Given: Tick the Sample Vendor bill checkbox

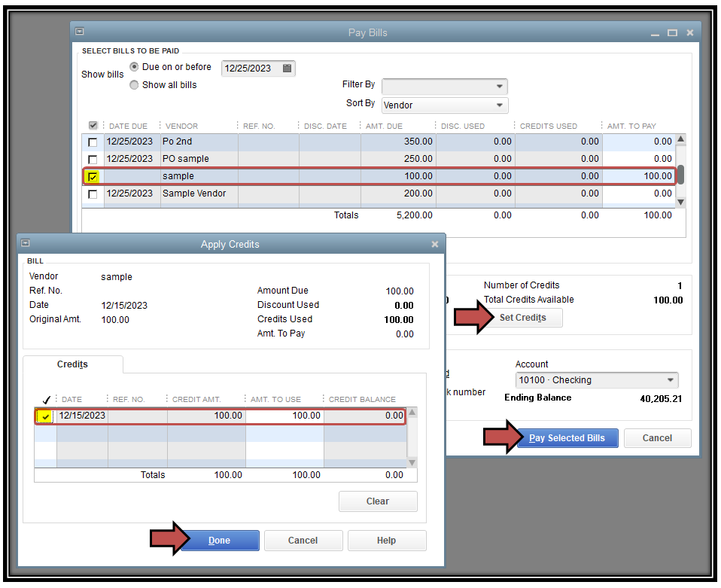Looking at the screenshot, I should pyautogui.click(x=93, y=194).
